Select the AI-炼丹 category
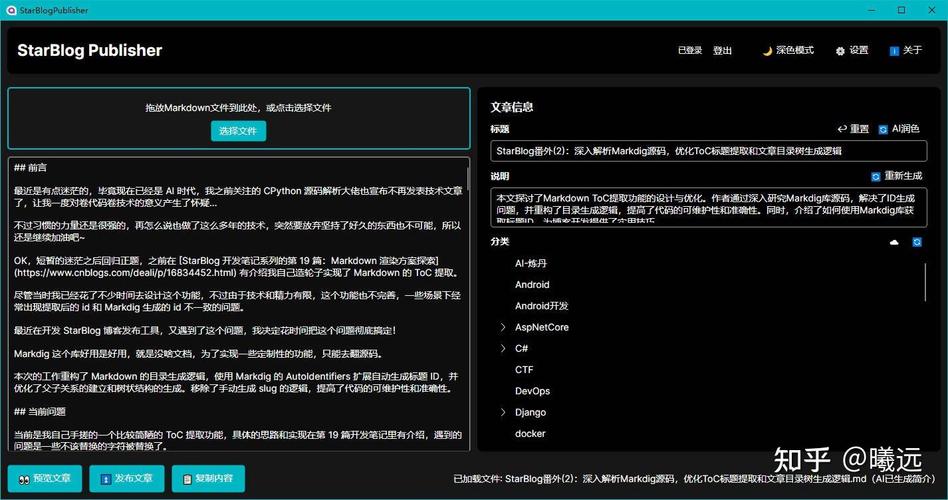Screen dimensions: 948x500 pyautogui.click(x=531, y=264)
